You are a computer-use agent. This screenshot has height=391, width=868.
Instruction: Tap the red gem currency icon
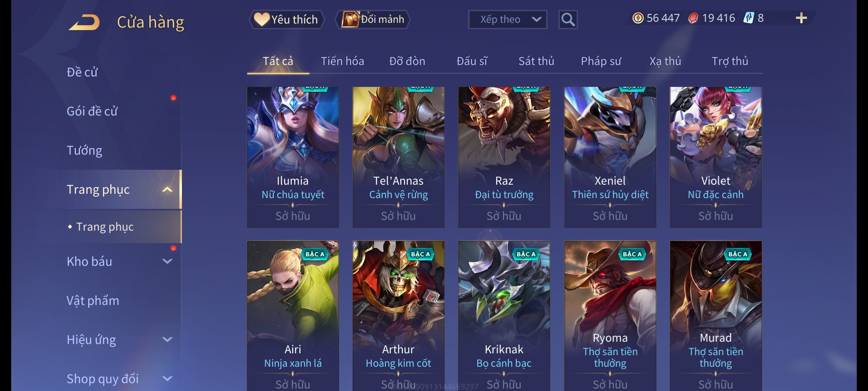pyautogui.click(x=693, y=18)
